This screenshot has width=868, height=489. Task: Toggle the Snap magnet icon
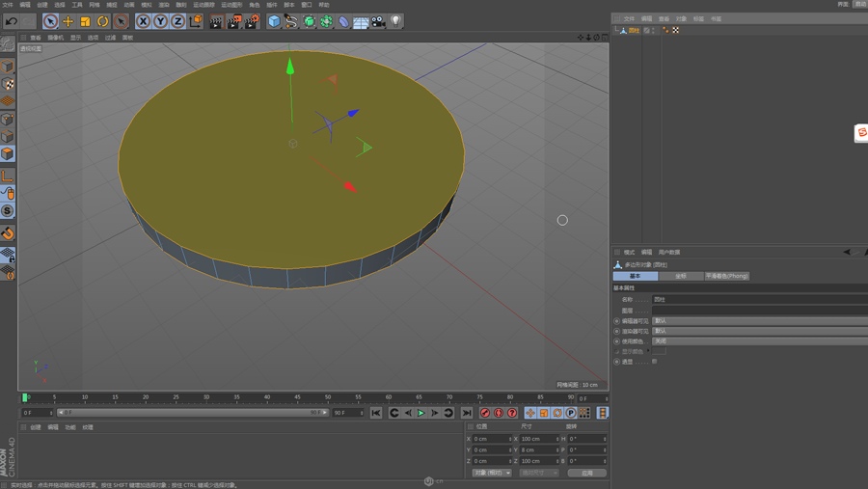click(7, 233)
